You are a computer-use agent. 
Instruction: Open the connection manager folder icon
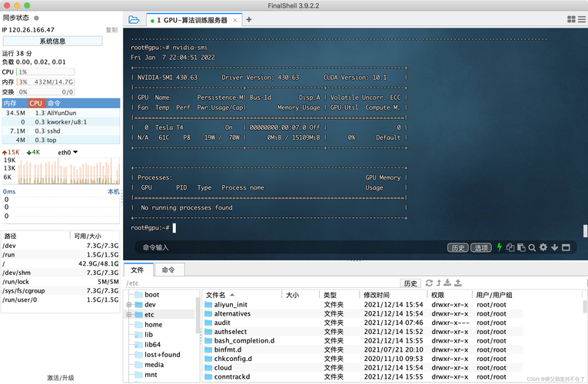click(134, 20)
